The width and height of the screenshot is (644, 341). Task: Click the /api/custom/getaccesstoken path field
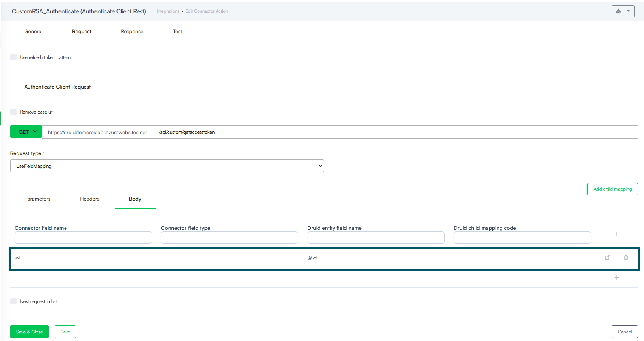coord(395,132)
